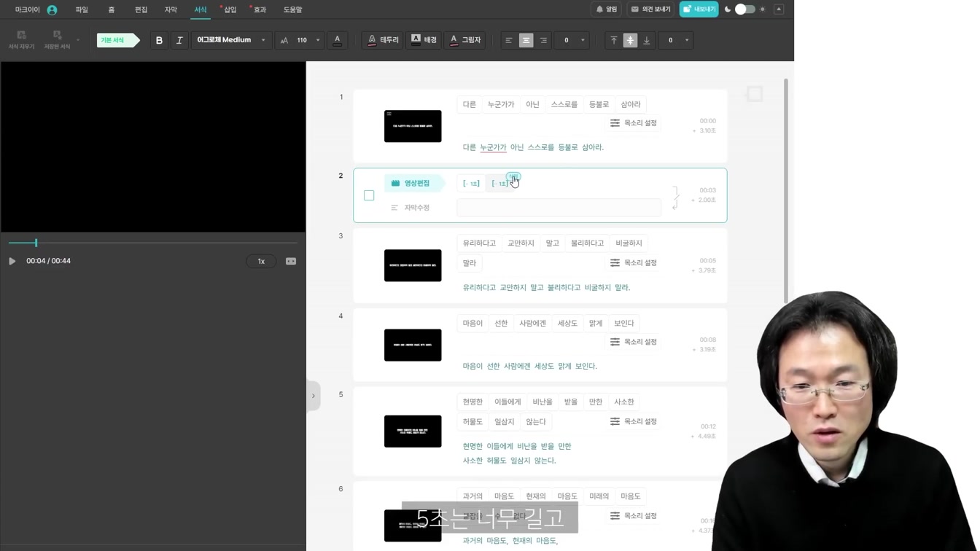Open 파일 menu
Viewport: 980px width, 551px height.
coord(82,9)
